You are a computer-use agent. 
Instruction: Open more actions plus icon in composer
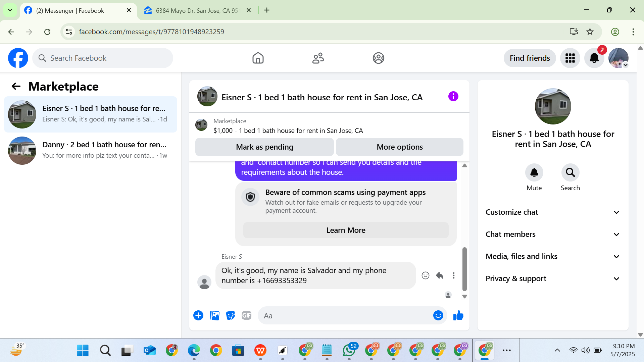pyautogui.click(x=198, y=315)
